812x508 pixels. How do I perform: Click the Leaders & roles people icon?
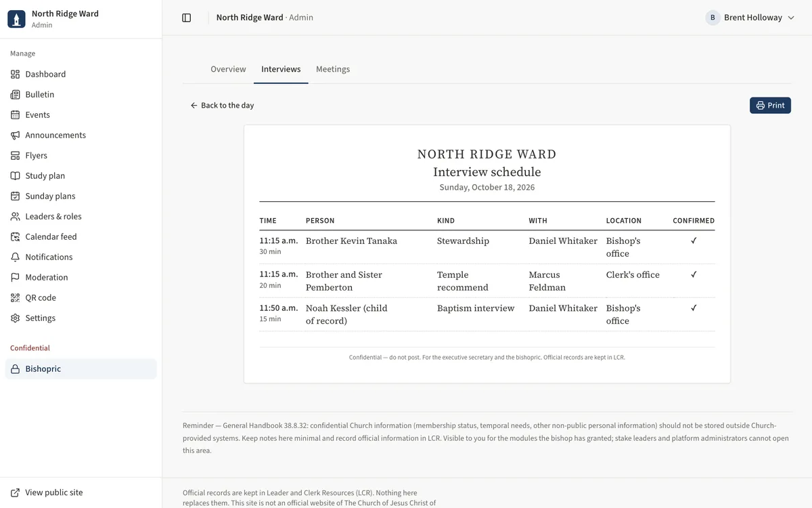click(15, 217)
